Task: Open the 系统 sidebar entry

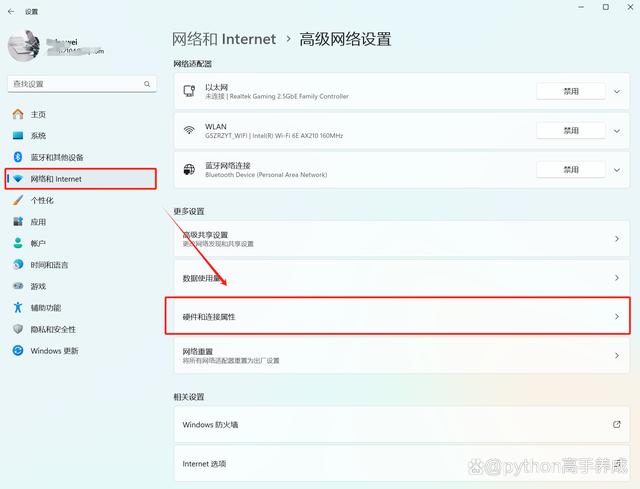Action: [81, 136]
